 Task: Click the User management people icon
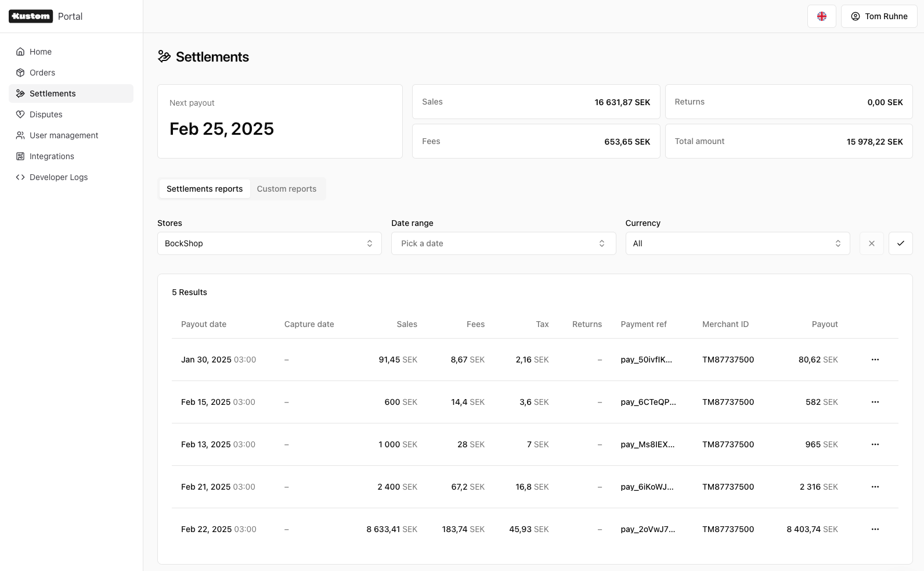(x=20, y=135)
